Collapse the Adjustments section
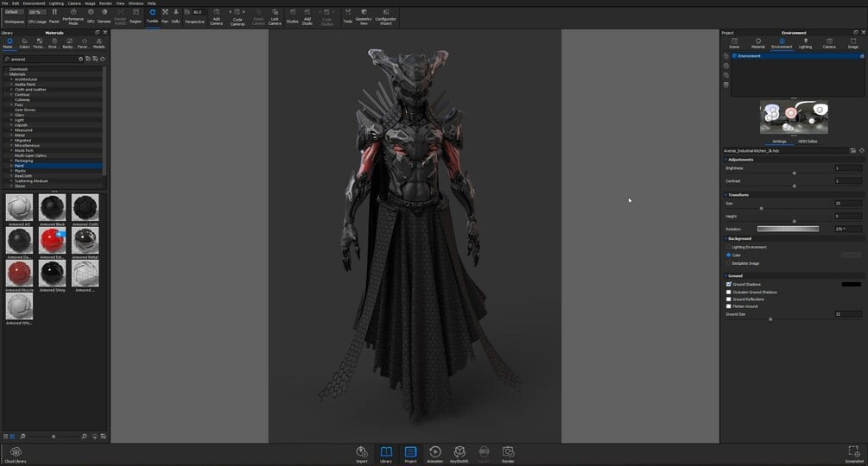The height and width of the screenshot is (466, 868). (725, 159)
